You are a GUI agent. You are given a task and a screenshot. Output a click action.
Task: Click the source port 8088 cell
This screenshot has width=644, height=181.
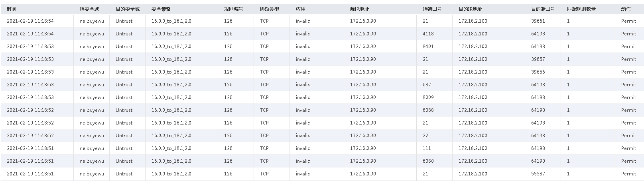click(x=428, y=110)
